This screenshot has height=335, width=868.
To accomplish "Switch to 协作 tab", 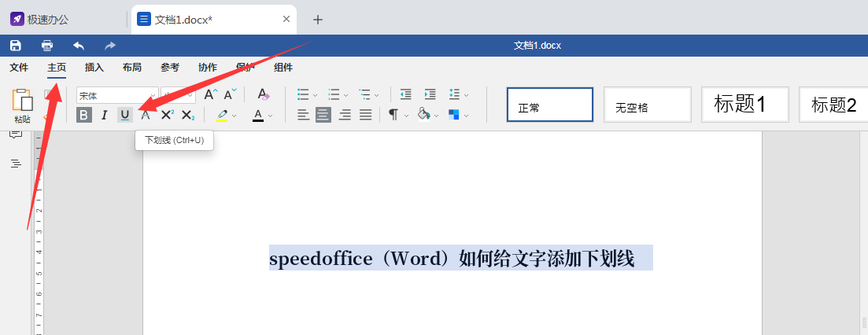I will pyautogui.click(x=208, y=68).
